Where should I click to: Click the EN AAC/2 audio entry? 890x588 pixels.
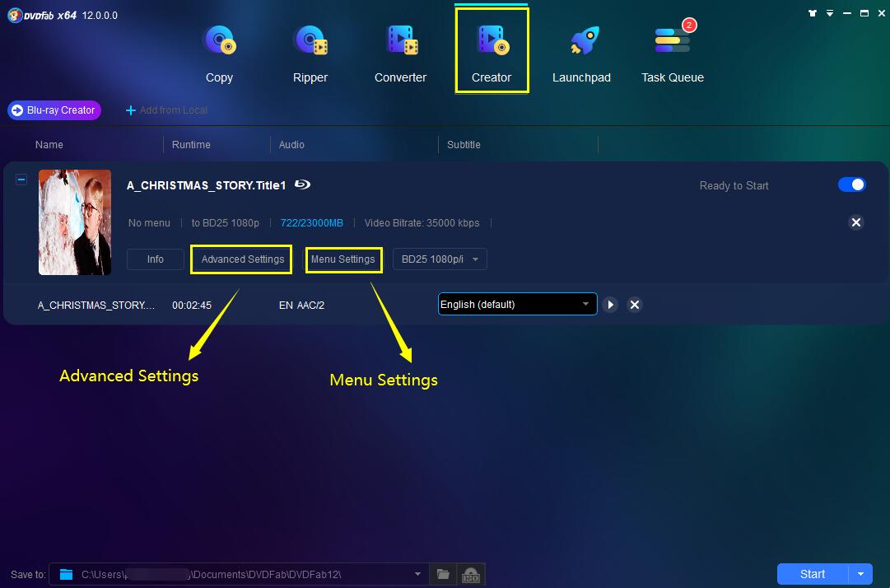click(301, 306)
